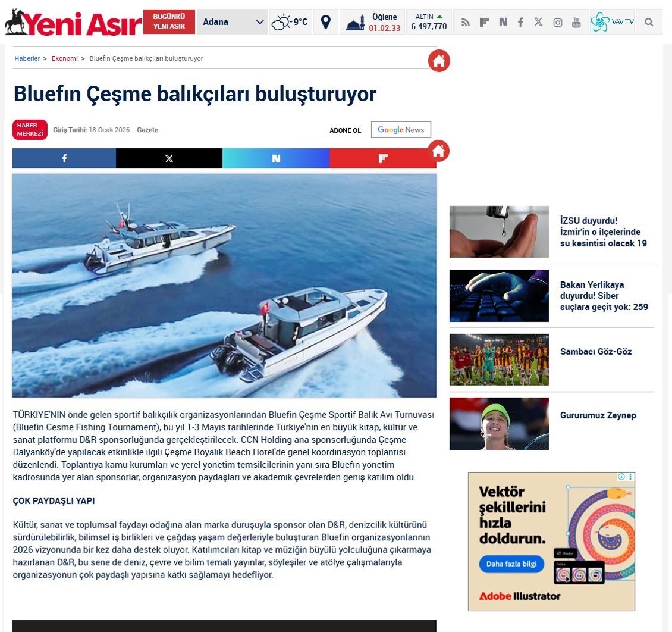The width and height of the screenshot is (672, 632).
Task: Open Yeni Asır Instagram page from header
Action: pyautogui.click(x=557, y=22)
